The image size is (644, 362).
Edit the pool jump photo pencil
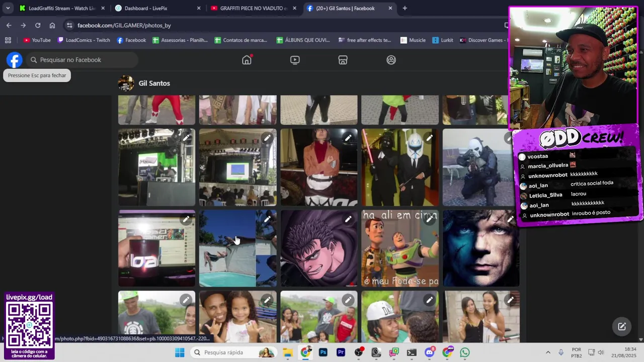(x=267, y=219)
